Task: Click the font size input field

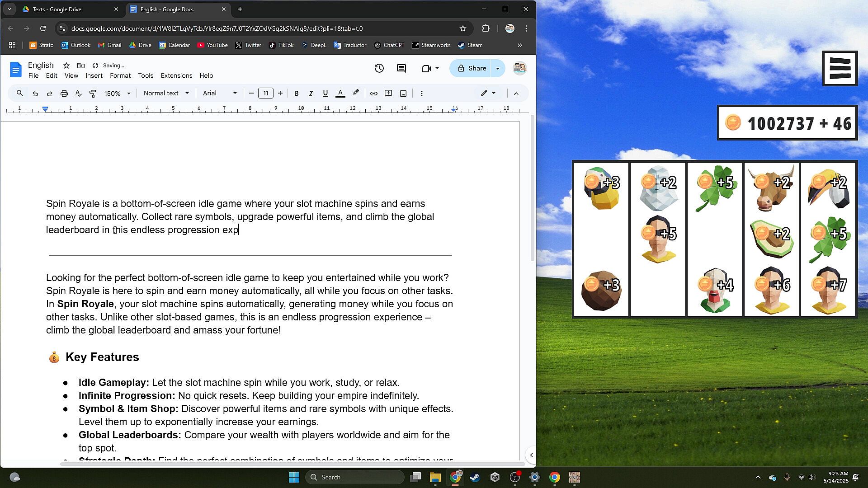Action: (x=266, y=94)
